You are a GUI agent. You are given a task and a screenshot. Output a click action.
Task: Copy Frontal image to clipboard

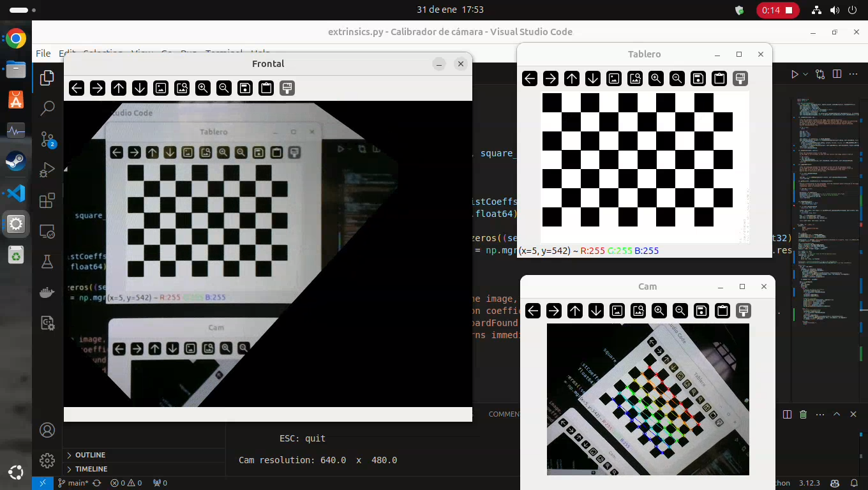point(266,88)
